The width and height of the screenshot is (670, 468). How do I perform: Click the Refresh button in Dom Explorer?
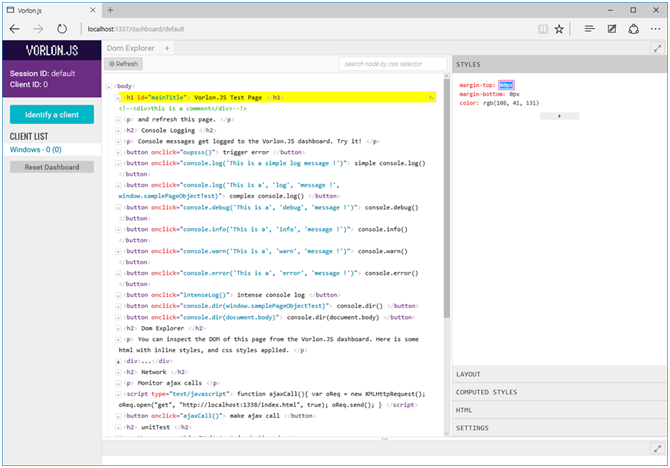pyautogui.click(x=123, y=64)
